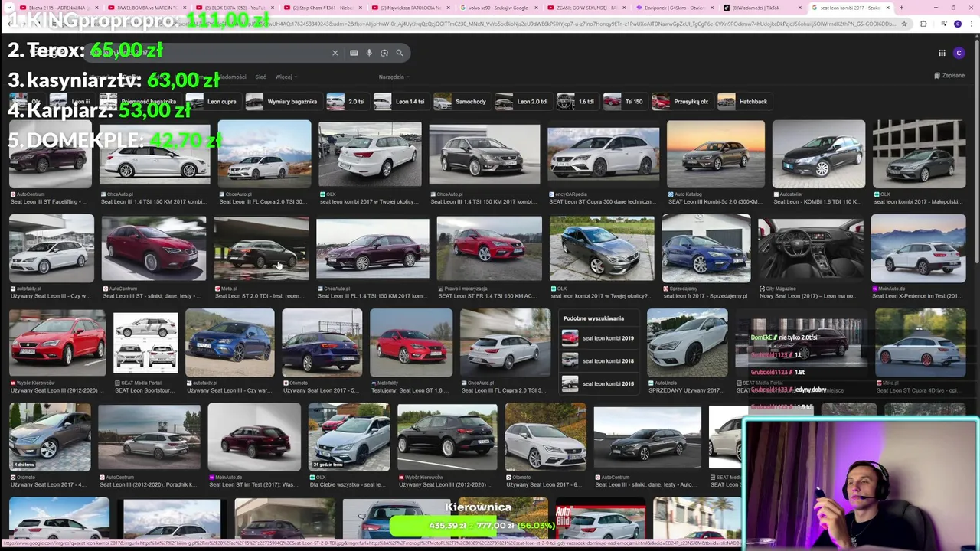Viewport: 980px width, 551px height.
Task: Open the sunset 'Auto Katalog' Seat Leon thumbnail
Action: pyautogui.click(x=715, y=154)
